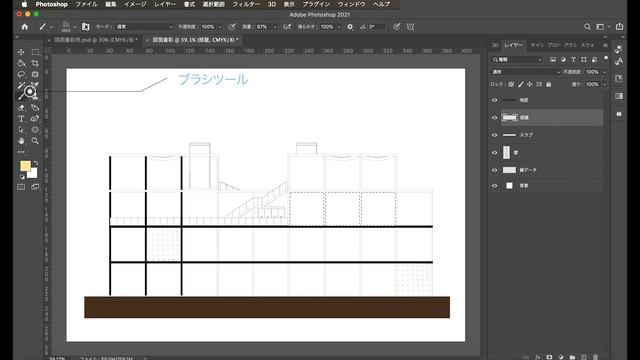
Task: Open layer opacity dropdown arrow
Action: tap(604, 72)
